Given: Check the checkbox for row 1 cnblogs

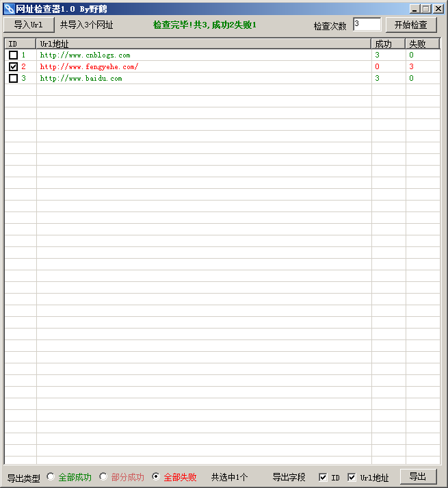Looking at the screenshot, I should tap(14, 55).
